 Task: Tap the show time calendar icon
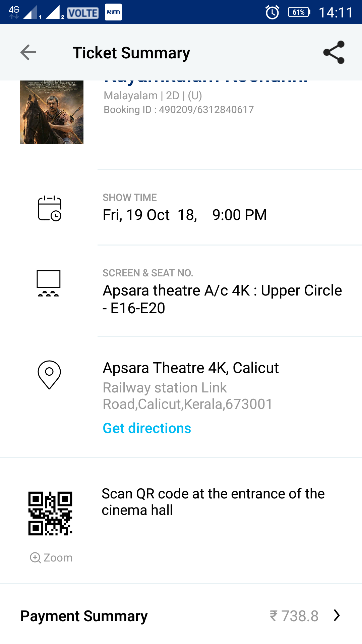50,208
